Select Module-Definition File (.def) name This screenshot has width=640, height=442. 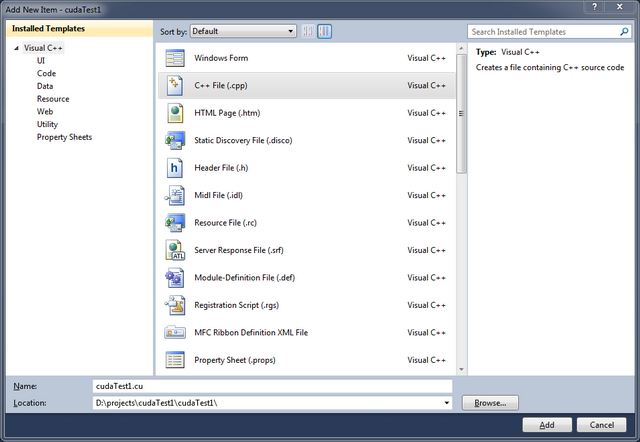coord(244,278)
